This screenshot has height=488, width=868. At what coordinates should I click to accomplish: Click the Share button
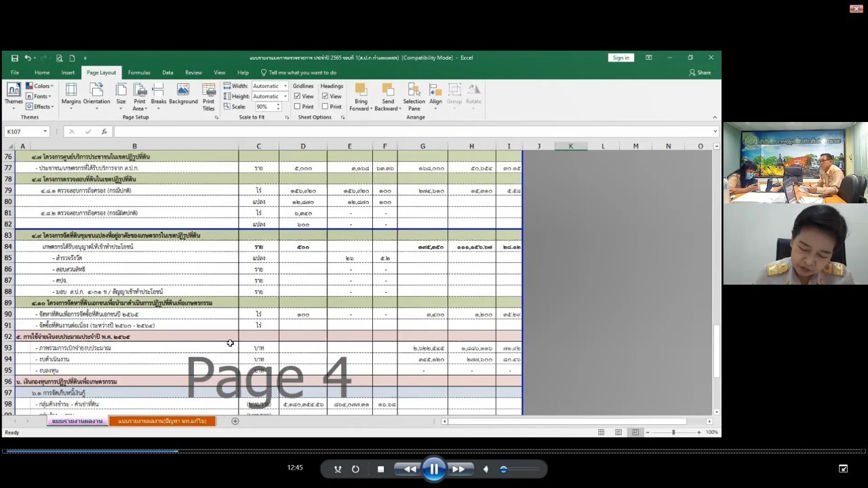click(x=700, y=73)
